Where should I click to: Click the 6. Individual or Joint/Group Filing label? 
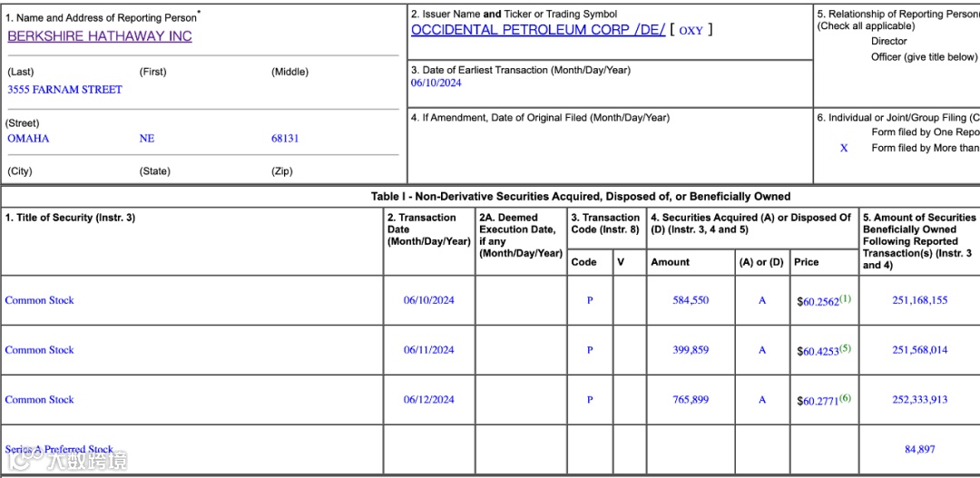pos(898,118)
